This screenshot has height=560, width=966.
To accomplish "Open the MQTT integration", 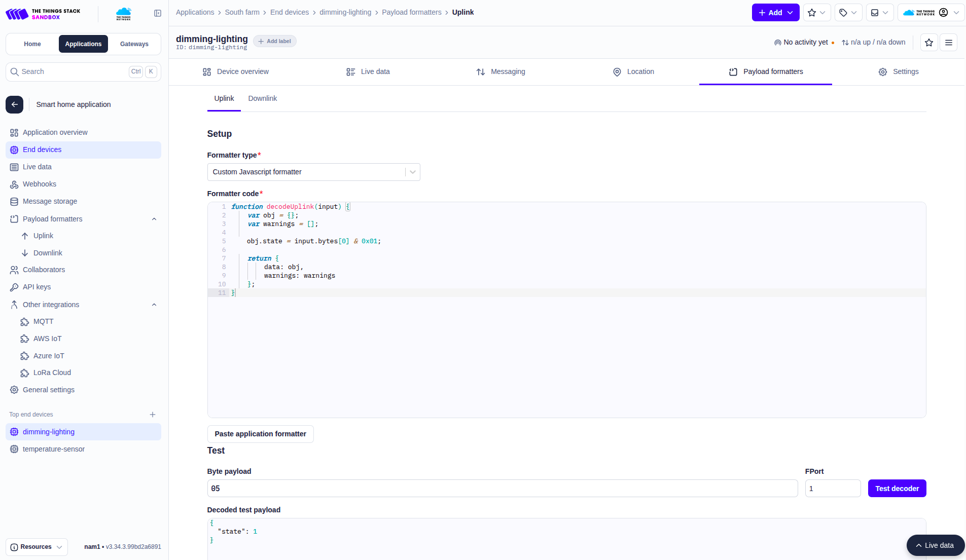I will click(43, 321).
